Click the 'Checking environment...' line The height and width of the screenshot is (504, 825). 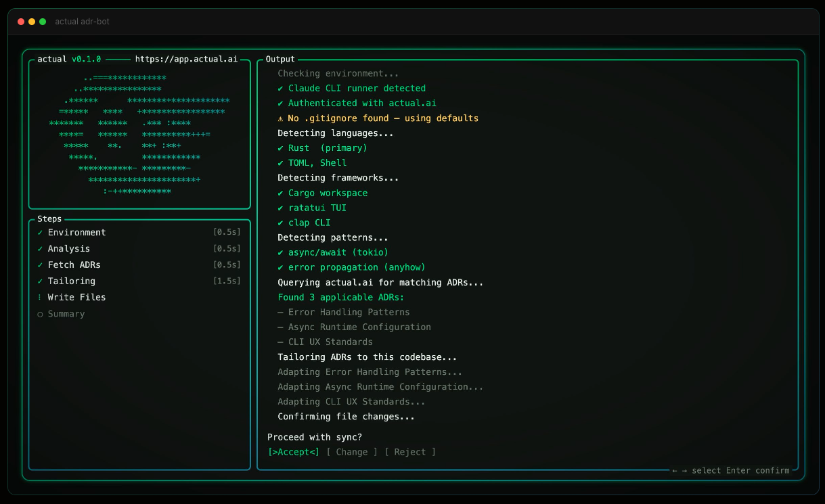[x=338, y=73]
